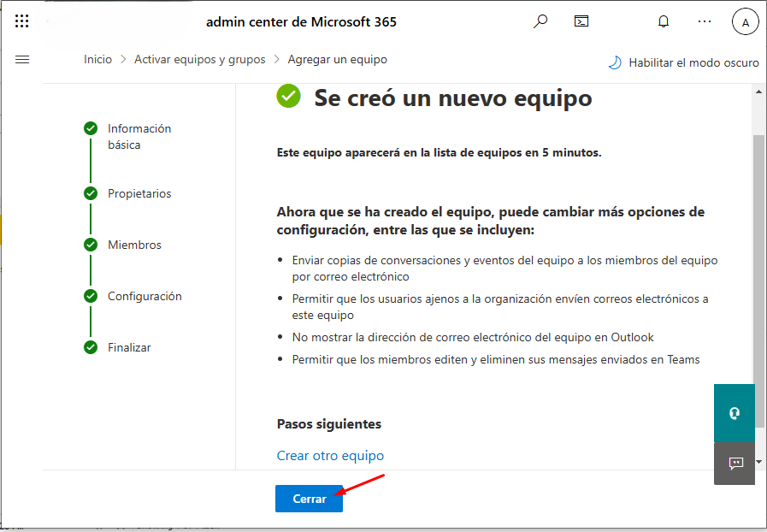Screen dimensions: 767x532
Task: Open Activar equipos y grupos breadcrumb
Action: coord(199,59)
